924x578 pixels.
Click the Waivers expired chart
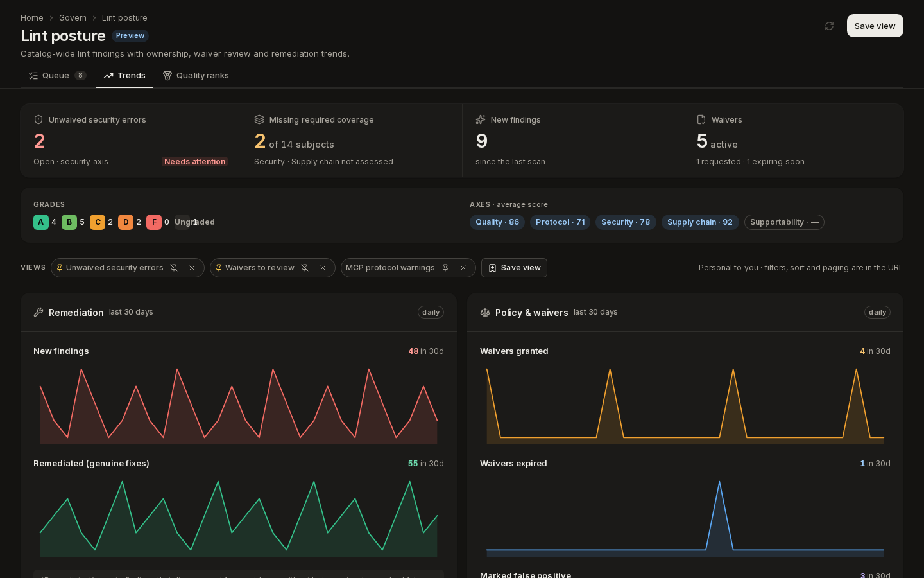coord(685,518)
